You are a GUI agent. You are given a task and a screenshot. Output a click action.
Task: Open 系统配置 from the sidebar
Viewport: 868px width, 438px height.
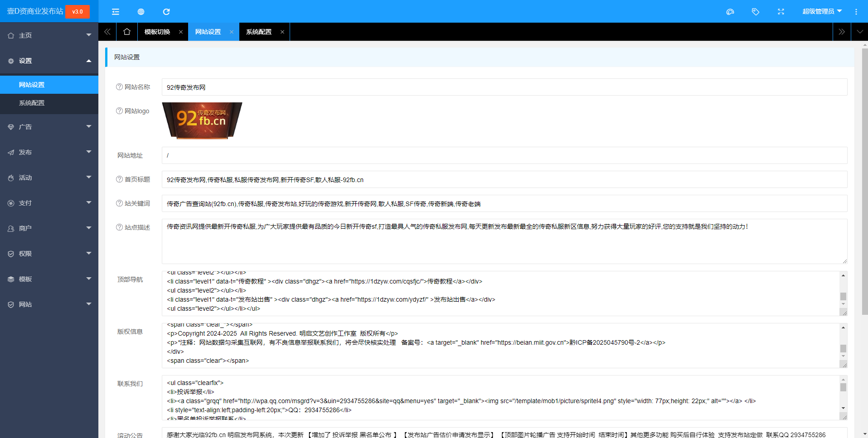point(32,103)
